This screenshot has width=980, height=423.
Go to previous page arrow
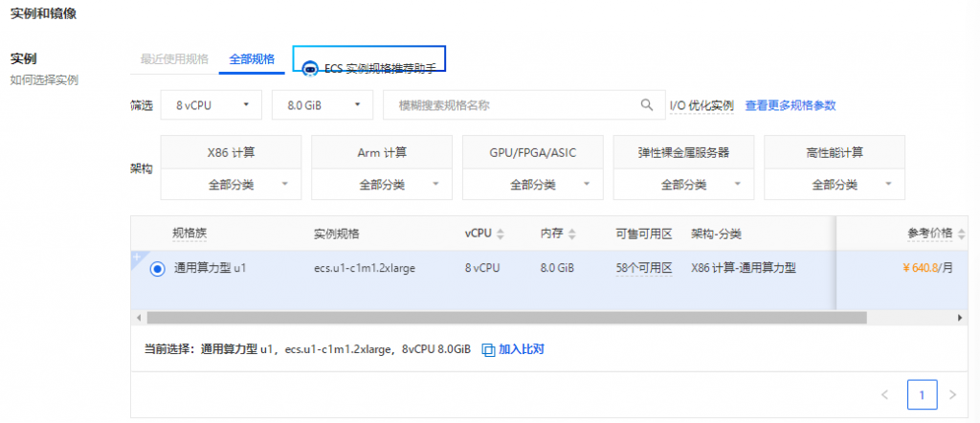pos(884,394)
